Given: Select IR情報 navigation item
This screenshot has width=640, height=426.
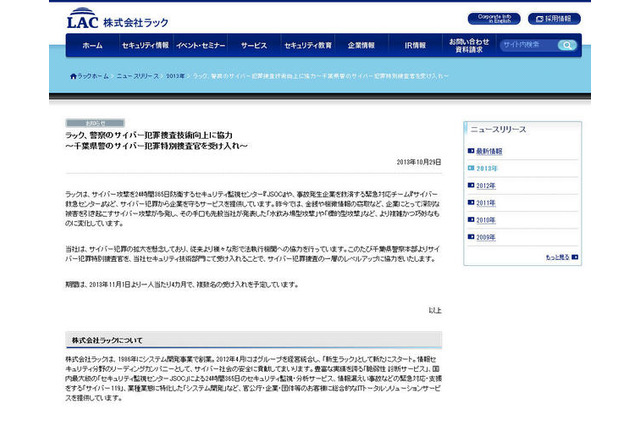Looking at the screenshot, I should 415,46.
